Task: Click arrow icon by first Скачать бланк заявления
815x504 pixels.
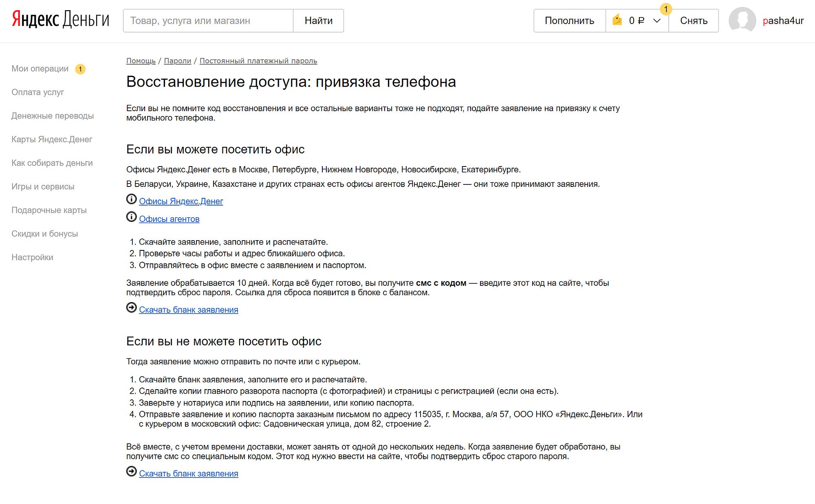Action: (131, 308)
